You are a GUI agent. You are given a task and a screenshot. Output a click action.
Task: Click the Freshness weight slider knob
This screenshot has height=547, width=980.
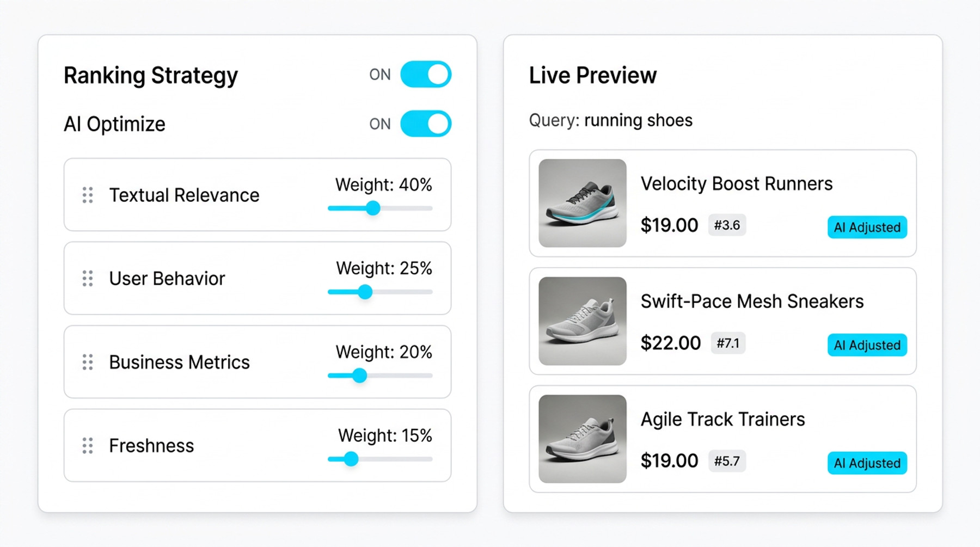(351, 459)
